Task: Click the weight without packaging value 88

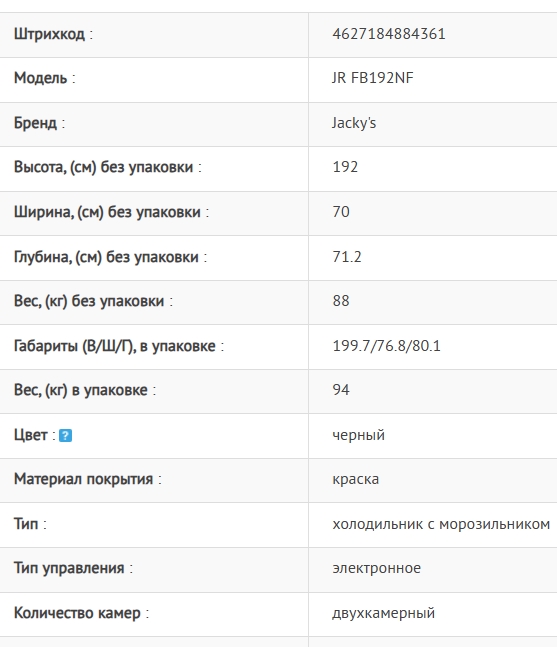Action: (341, 301)
